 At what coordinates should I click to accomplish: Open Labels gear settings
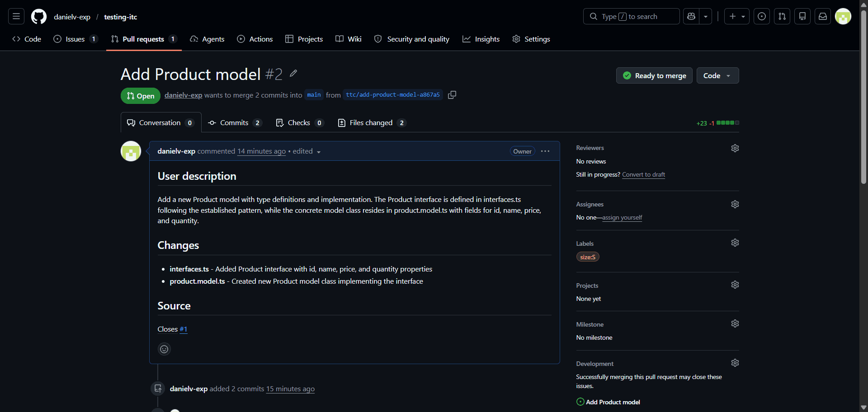735,243
